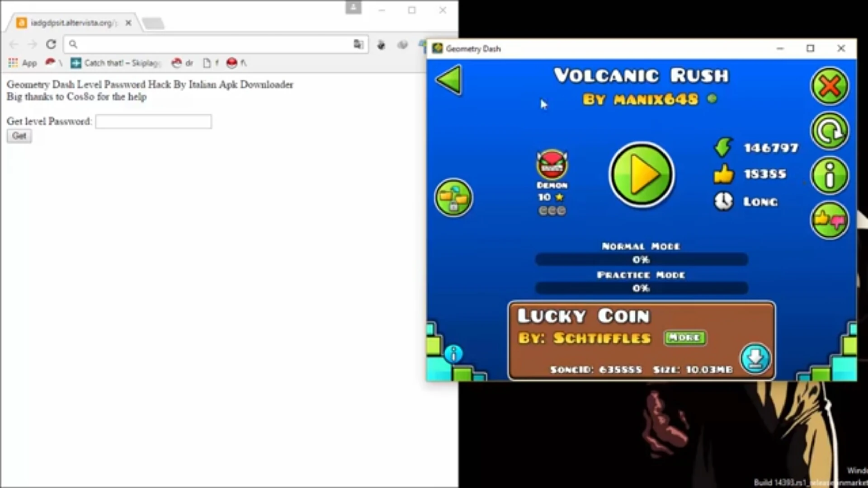Exit the level page via red X icon

click(830, 86)
